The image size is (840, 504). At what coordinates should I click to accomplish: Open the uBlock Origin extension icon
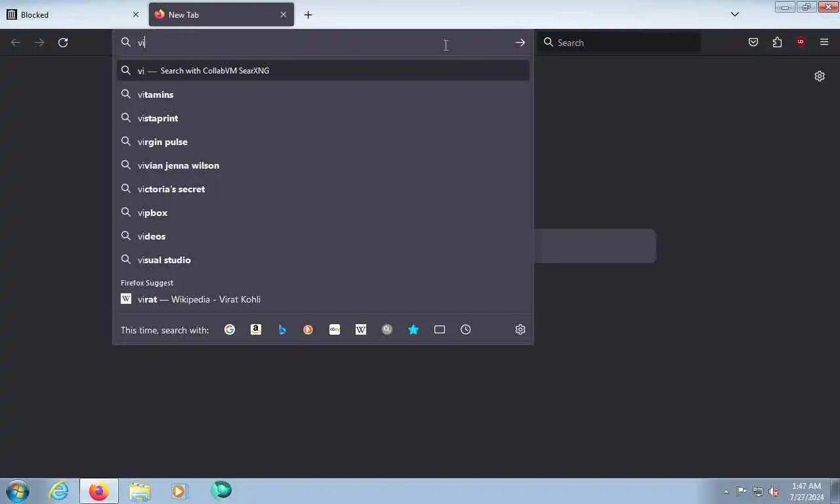[801, 43]
